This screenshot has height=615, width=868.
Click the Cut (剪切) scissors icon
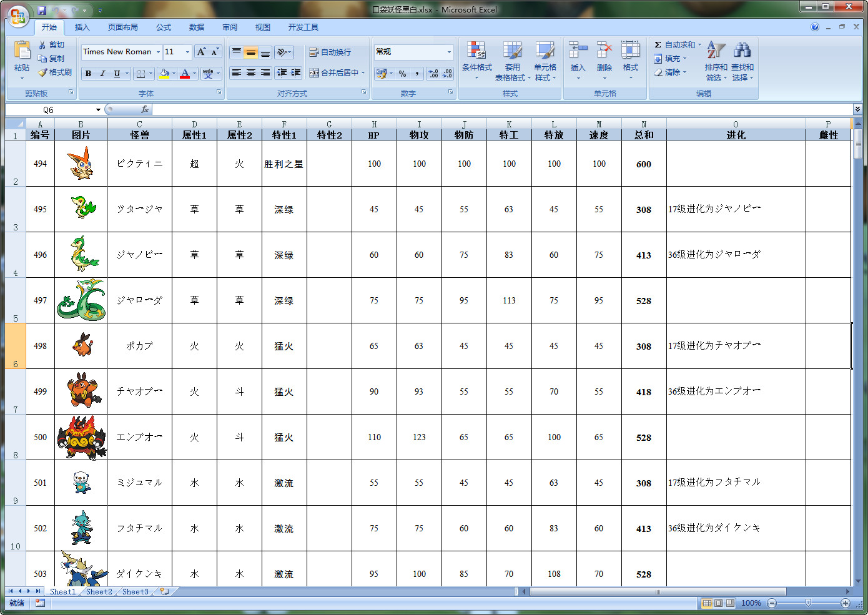(x=42, y=45)
